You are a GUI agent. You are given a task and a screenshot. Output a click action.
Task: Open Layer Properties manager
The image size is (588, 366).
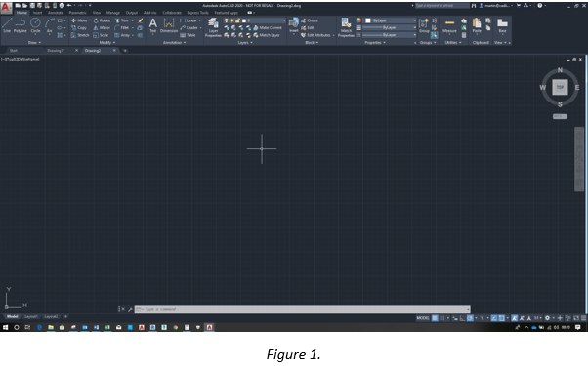[x=213, y=27]
